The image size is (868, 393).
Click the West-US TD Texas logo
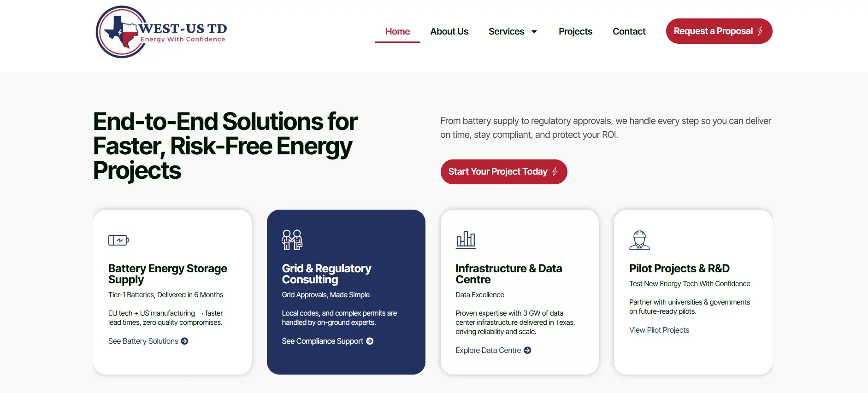161,32
